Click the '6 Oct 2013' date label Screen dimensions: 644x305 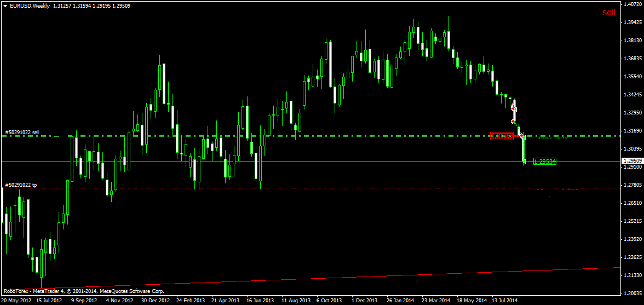[x=329, y=301]
